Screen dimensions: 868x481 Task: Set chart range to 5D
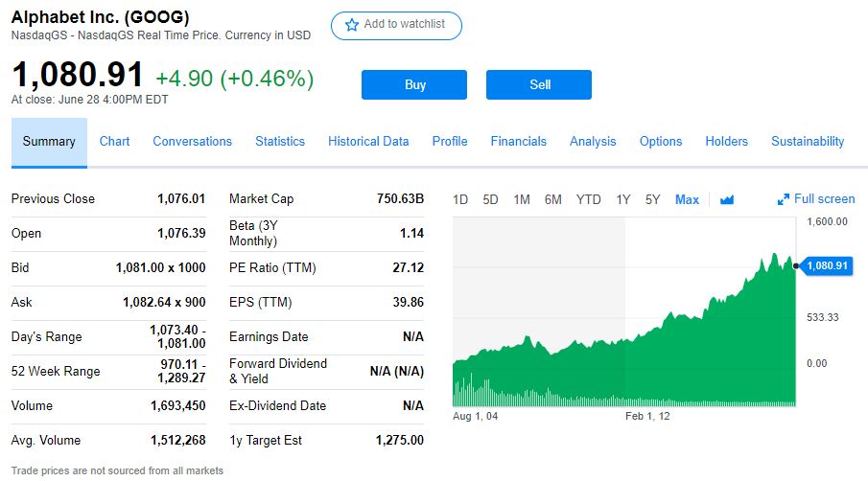pyautogui.click(x=490, y=199)
